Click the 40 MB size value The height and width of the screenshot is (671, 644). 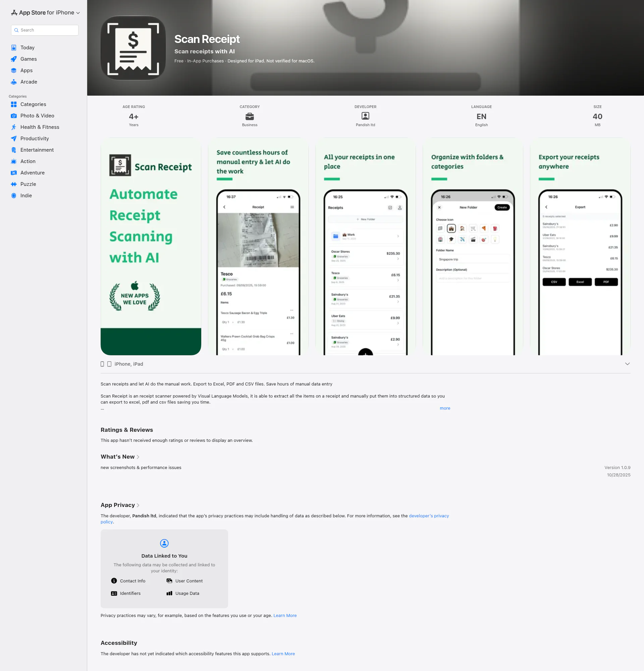(597, 117)
